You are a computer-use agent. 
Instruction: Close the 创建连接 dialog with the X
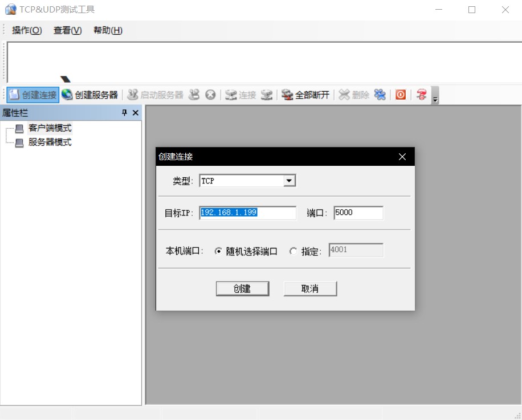pyautogui.click(x=402, y=157)
